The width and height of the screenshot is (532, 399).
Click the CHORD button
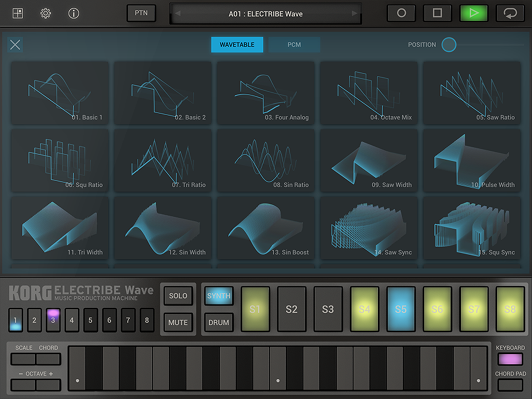[x=49, y=359]
